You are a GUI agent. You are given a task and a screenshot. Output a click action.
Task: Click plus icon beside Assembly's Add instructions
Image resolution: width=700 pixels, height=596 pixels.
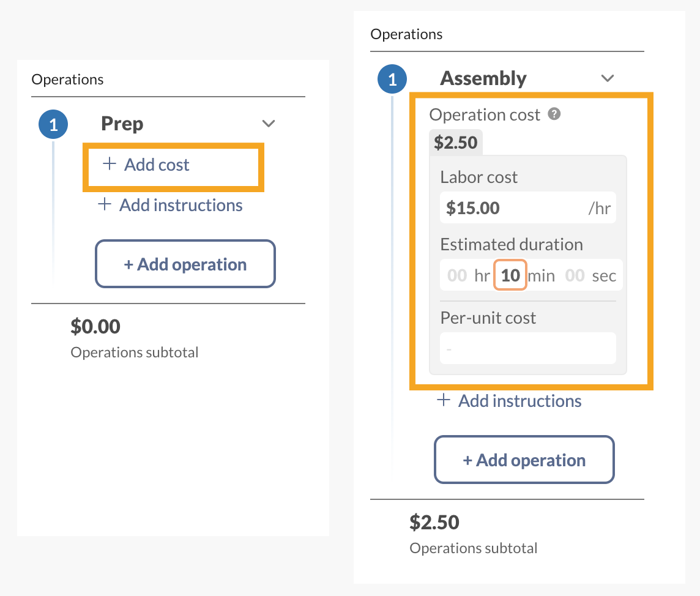pos(443,400)
